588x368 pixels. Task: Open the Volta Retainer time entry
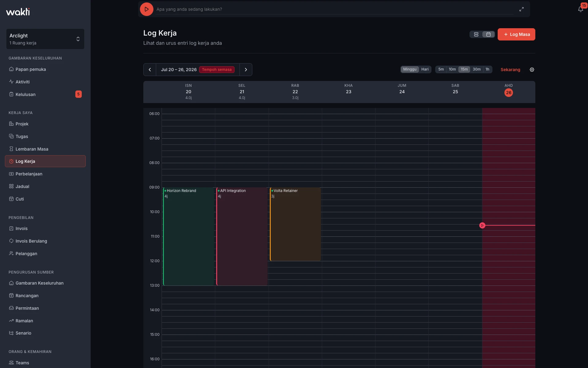click(x=295, y=224)
